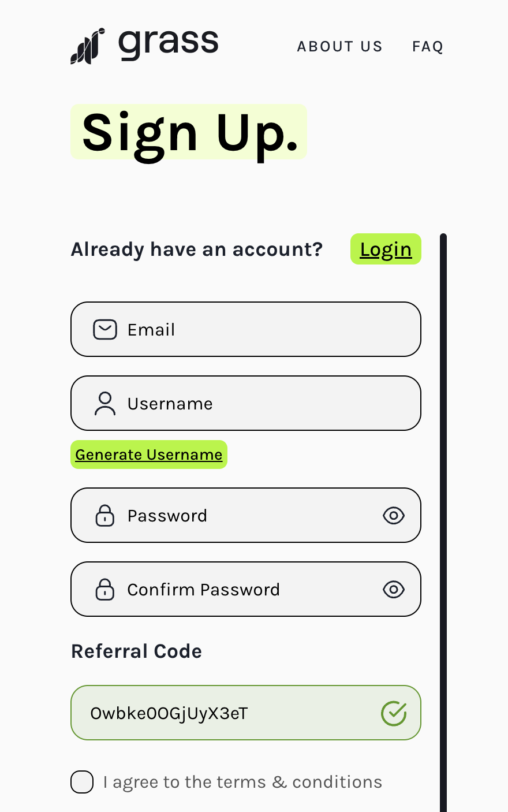Click the lock icon beside Confirm Password
The width and height of the screenshot is (508, 812).
(x=105, y=589)
